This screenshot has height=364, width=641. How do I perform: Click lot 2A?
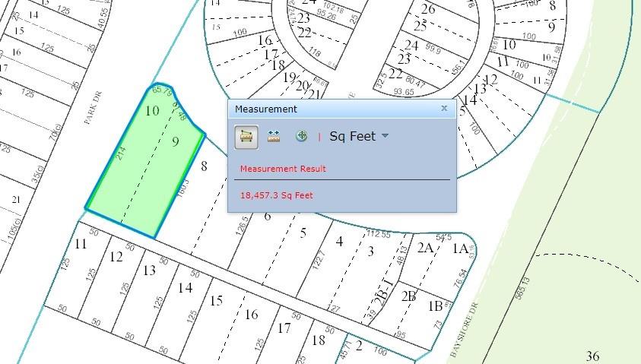[425, 248]
